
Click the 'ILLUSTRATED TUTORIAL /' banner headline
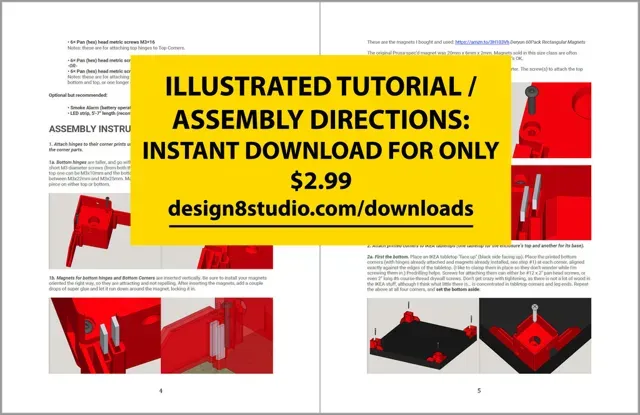(x=321, y=86)
